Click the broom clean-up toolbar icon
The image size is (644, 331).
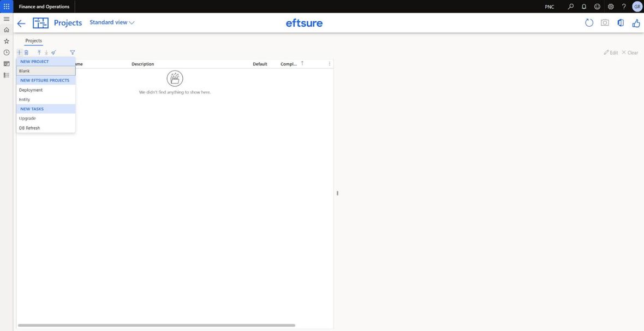coord(53,52)
